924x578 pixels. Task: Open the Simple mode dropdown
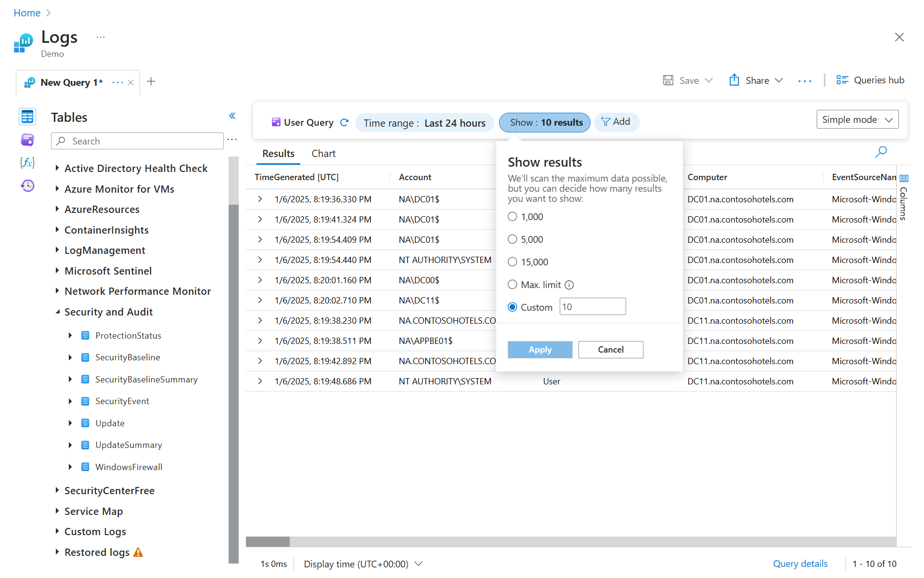coord(857,119)
